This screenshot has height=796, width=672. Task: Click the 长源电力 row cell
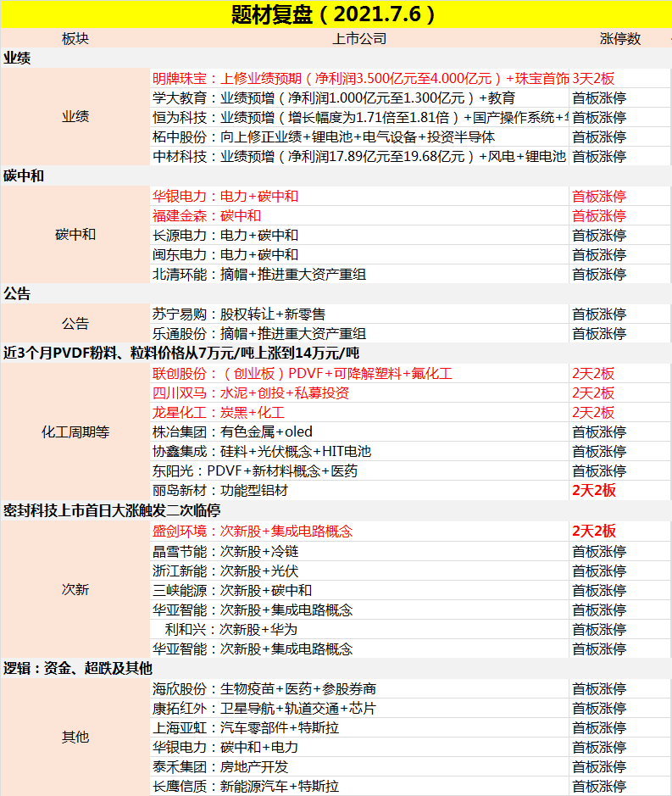pyautogui.click(x=359, y=236)
